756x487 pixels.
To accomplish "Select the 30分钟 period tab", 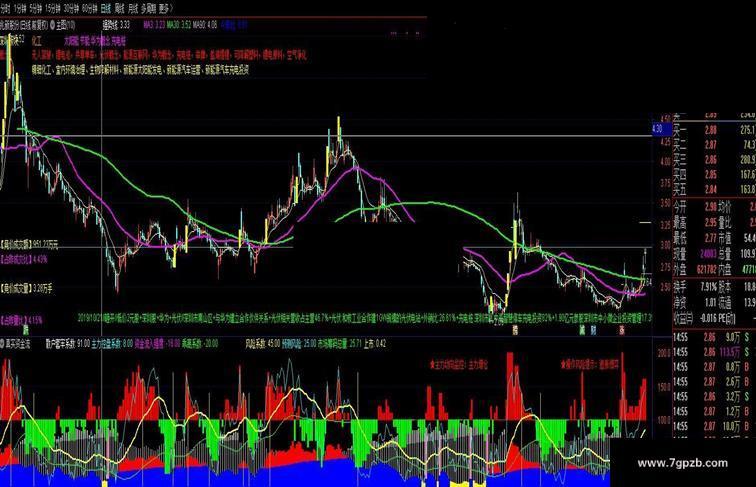I will [71, 8].
